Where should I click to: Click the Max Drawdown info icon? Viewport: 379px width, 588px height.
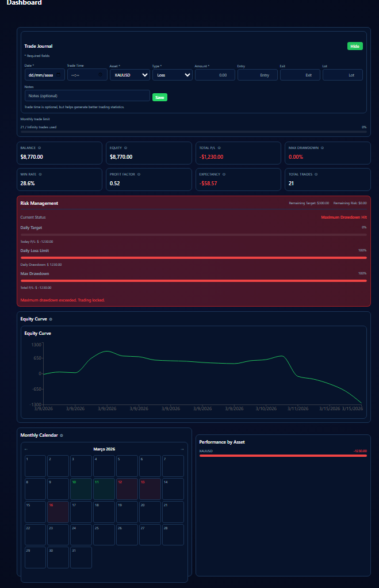tap(322, 148)
